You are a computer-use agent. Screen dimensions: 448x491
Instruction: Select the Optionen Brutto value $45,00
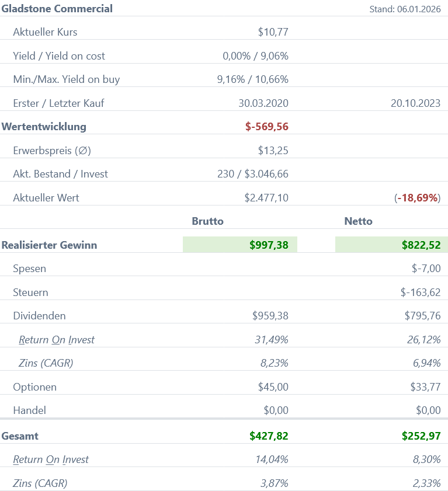(x=273, y=387)
